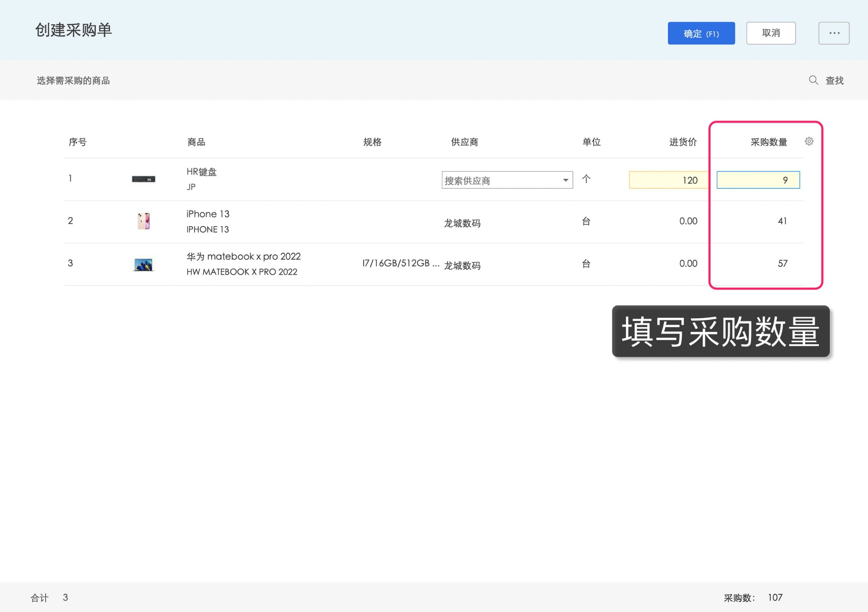The height and width of the screenshot is (612, 868).
Task: Open more options with the ellipsis icon
Action: 833,33
